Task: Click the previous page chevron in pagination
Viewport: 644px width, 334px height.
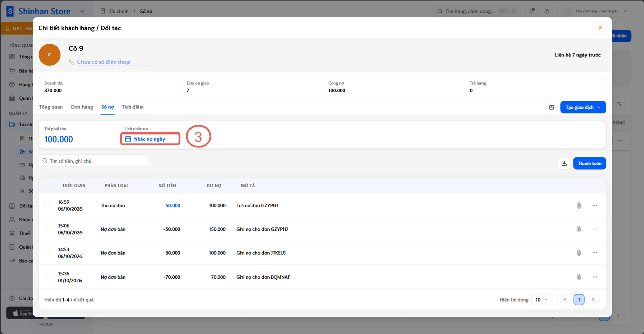Action: click(565, 300)
